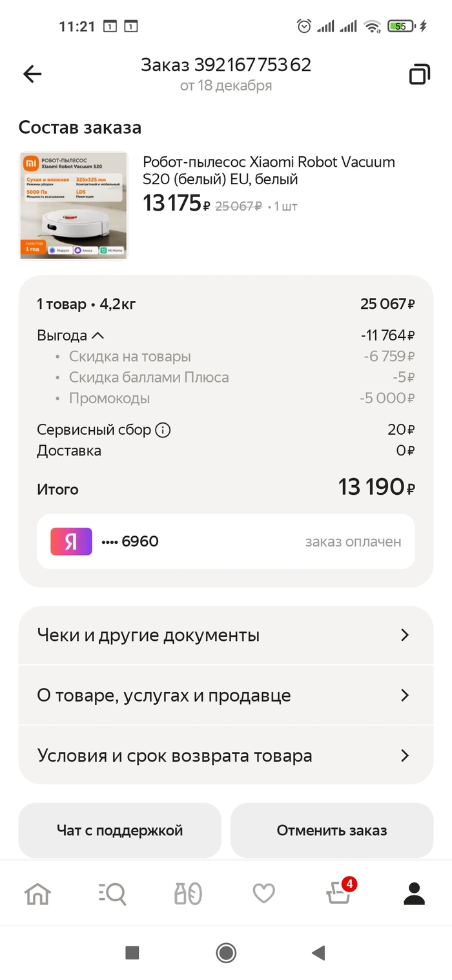Open the groceries icon in bottom bar
The width and height of the screenshot is (452, 980).
point(188,894)
